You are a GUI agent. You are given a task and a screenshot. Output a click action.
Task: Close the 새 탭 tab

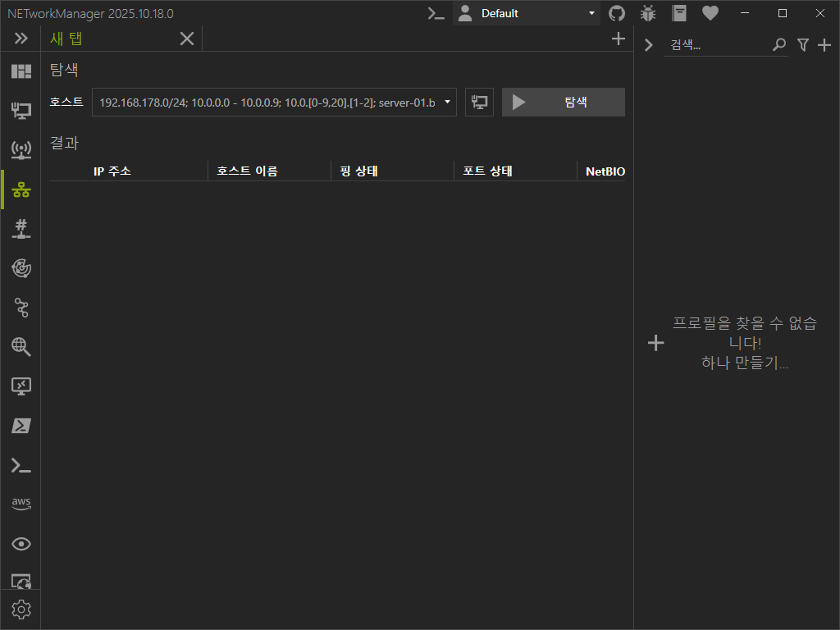pyautogui.click(x=187, y=39)
